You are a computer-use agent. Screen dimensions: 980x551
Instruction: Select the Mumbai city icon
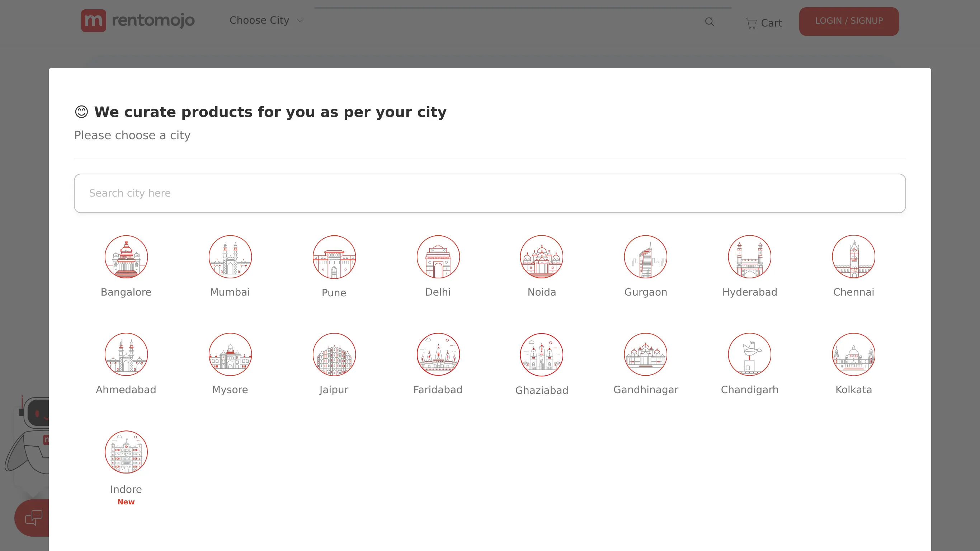(x=230, y=257)
